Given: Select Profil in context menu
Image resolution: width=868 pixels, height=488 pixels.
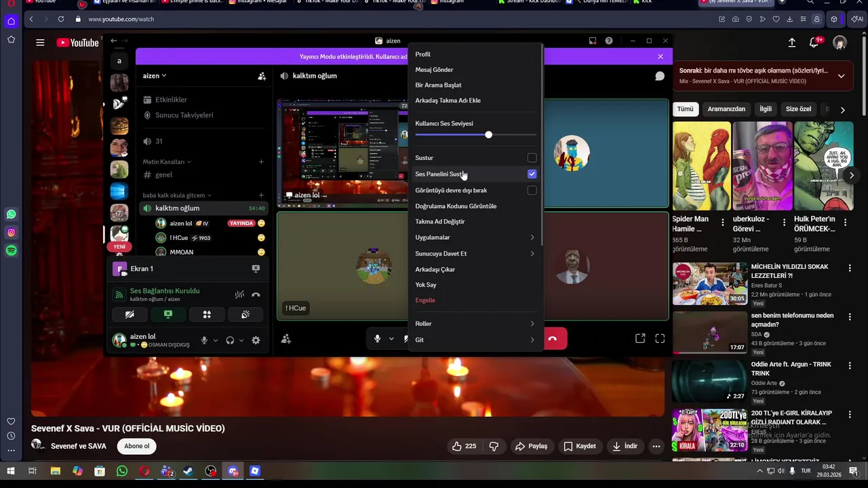Looking at the screenshot, I should pos(475,54).
